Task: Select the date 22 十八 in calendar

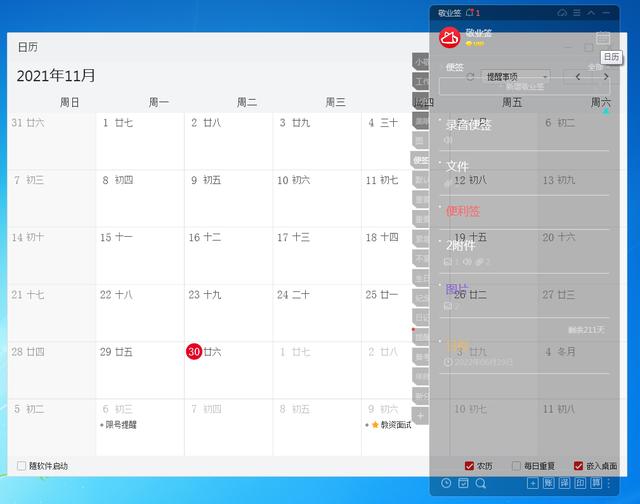Action: [116, 295]
